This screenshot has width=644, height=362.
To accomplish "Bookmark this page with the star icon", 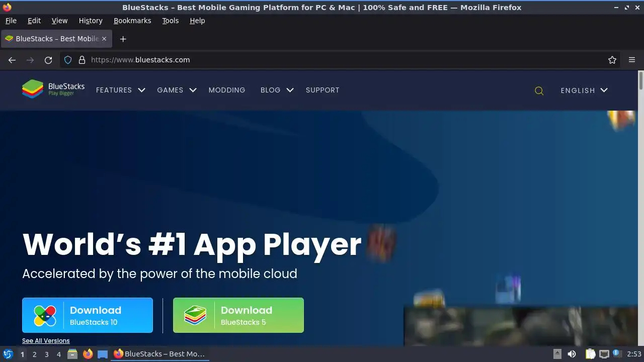I will point(612,60).
